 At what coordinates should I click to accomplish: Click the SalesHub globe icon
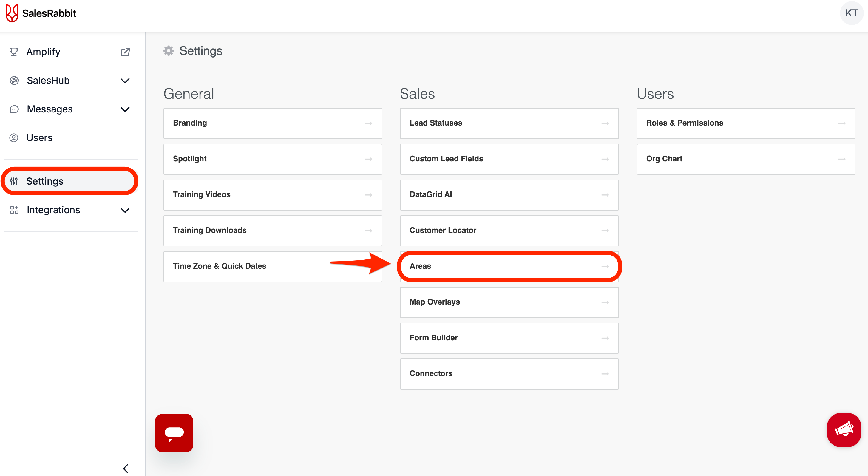(14, 81)
